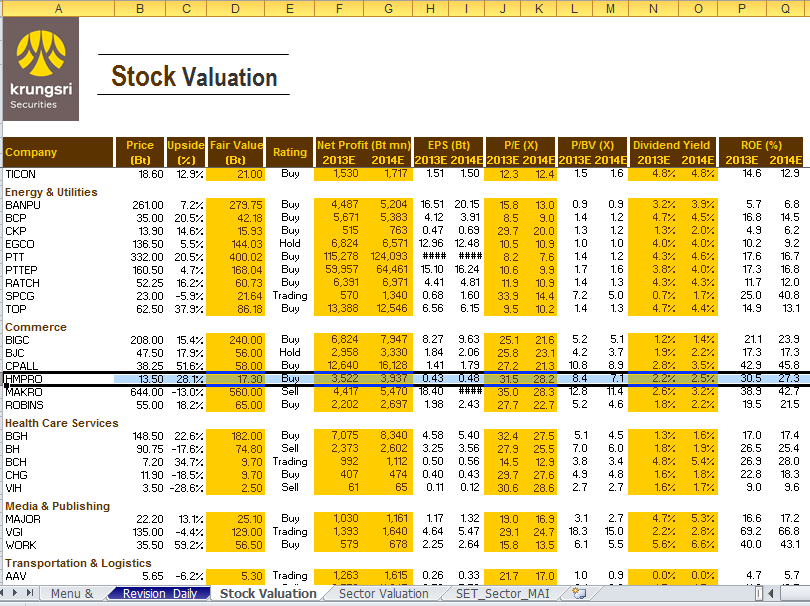Switch to the SET_Sector_MAI sheet tab
810x606 pixels.
503,594
